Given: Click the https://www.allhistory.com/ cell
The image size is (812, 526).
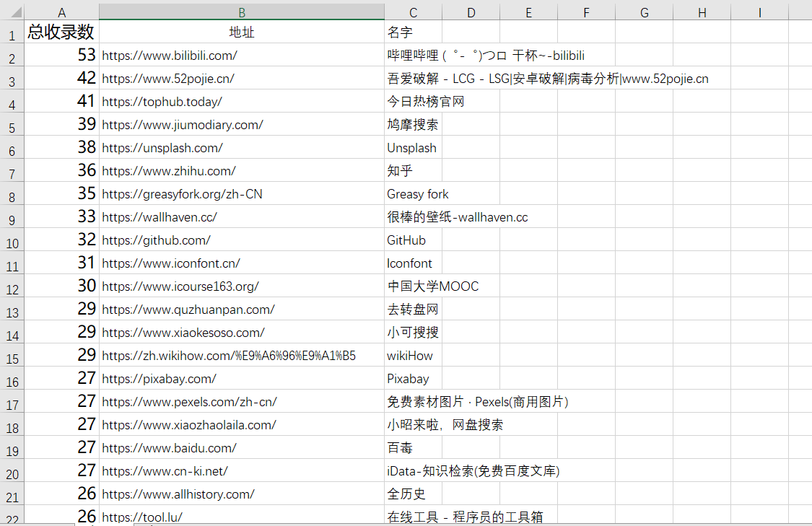Looking at the screenshot, I should tap(242, 494).
